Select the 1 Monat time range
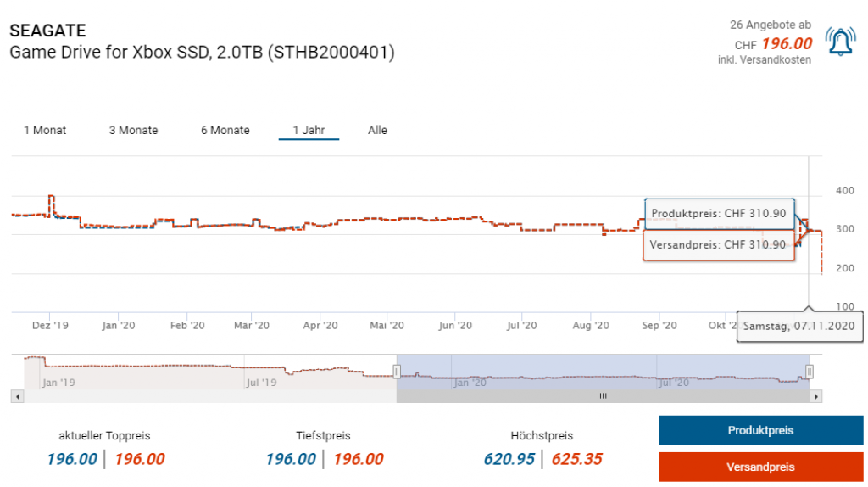This screenshot has height=487, width=868. 45,130
